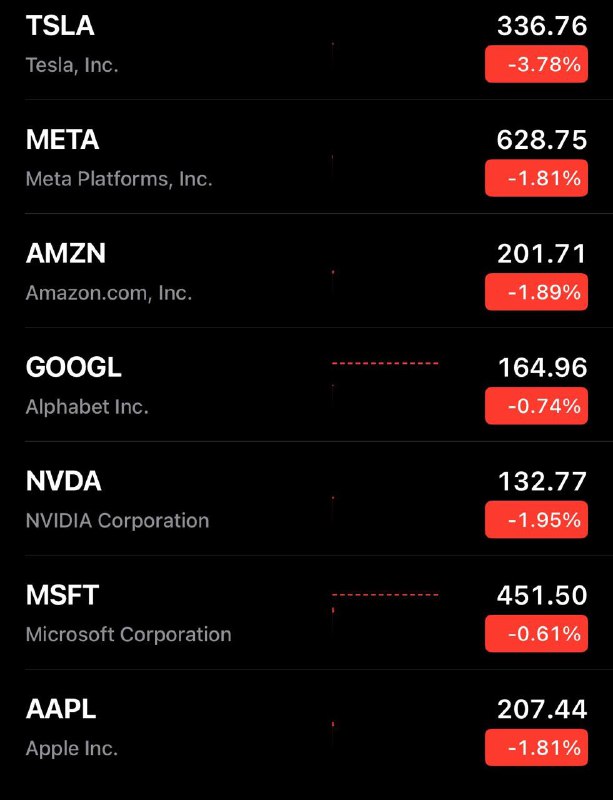Tap the NVDA -1.95% change badge

pyautogui.click(x=536, y=519)
